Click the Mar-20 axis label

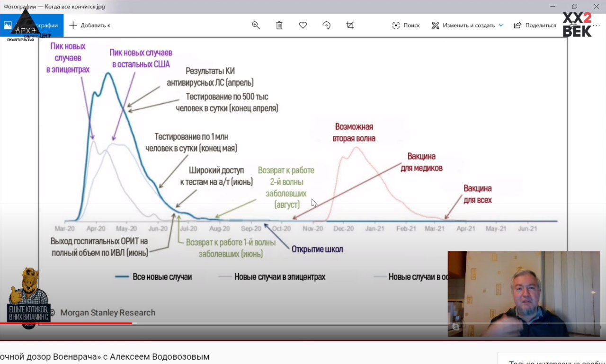pos(64,228)
